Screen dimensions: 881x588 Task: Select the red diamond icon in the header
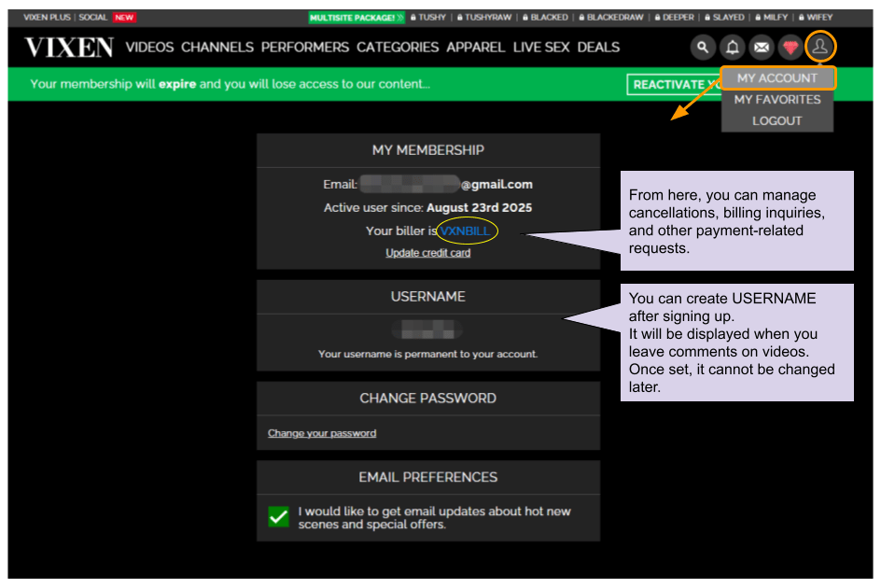790,47
